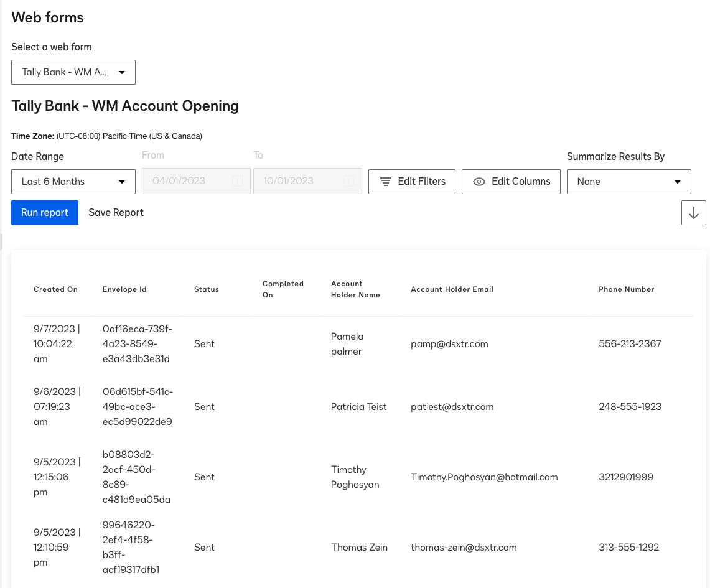Image resolution: width=710 pixels, height=588 pixels.
Task: Open the Summarize Results By dropdown
Action: [x=628, y=181]
